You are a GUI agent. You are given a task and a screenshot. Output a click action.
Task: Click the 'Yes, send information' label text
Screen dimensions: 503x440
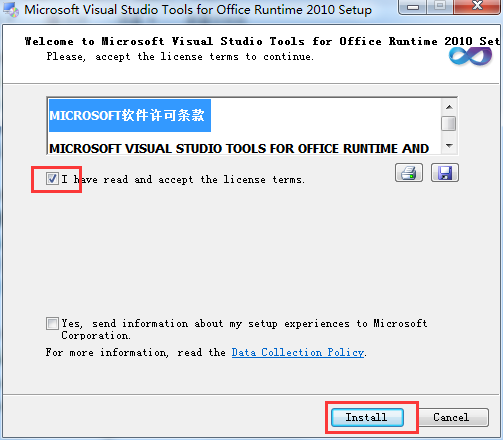point(244,329)
